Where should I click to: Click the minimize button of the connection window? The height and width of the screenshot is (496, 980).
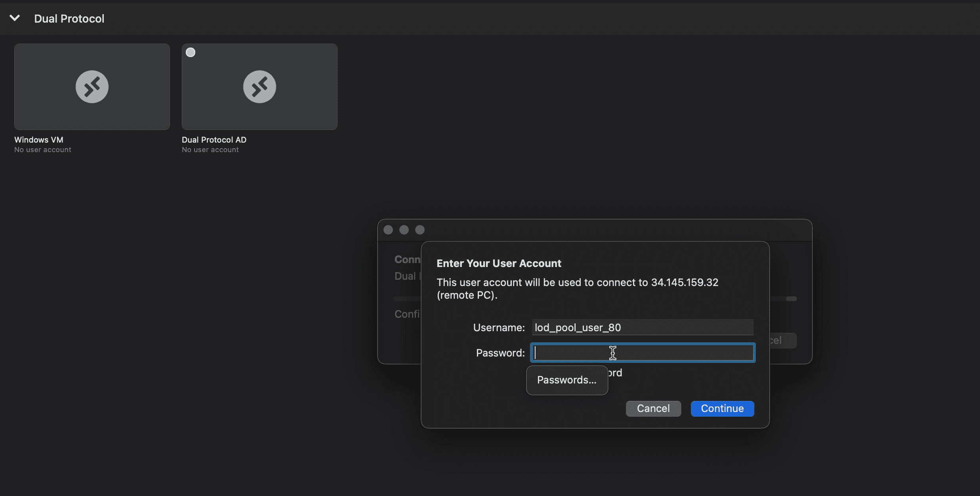click(x=404, y=230)
